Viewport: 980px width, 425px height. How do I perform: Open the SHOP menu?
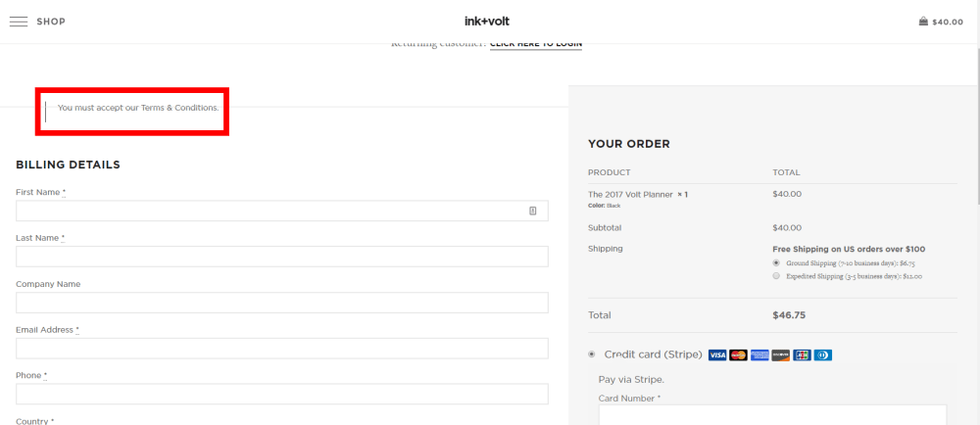[51, 22]
